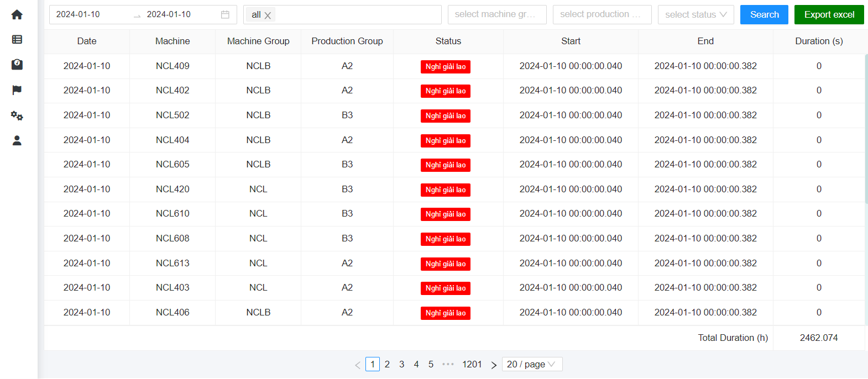
Task: Go to previous page arrow
Action: (x=358, y=365)
